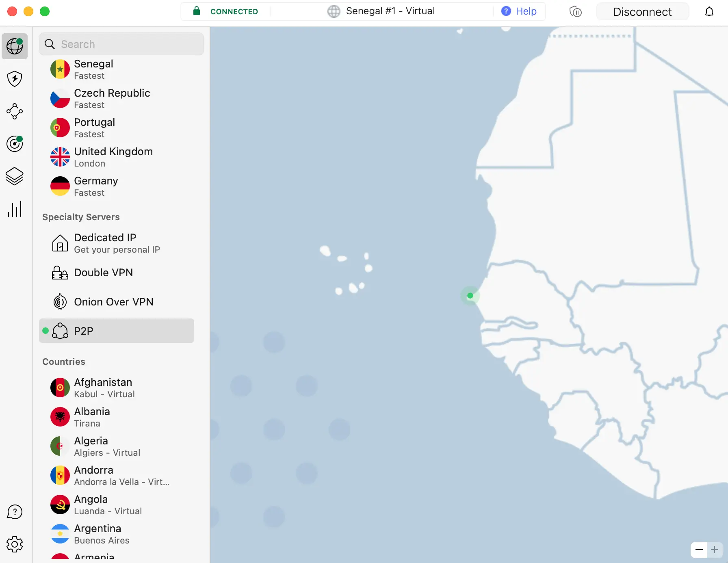Open the Dark Web Monitor target icon

(15, 144)
